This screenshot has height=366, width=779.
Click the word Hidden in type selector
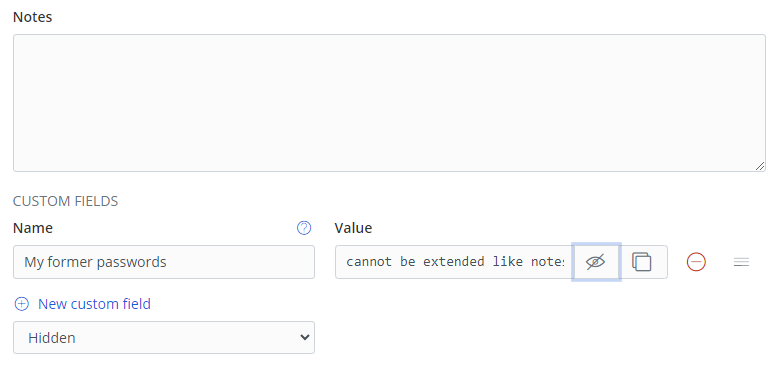pos(52,338)
